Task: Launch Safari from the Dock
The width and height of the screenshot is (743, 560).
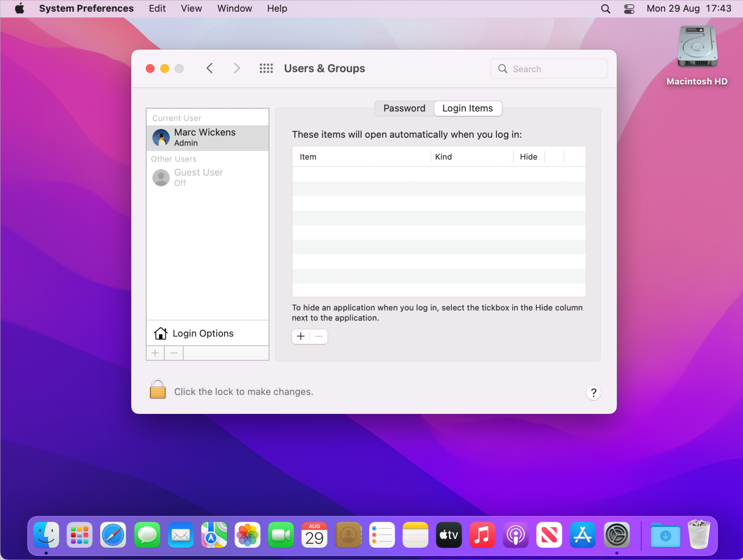Action: [x=113, y=535]
